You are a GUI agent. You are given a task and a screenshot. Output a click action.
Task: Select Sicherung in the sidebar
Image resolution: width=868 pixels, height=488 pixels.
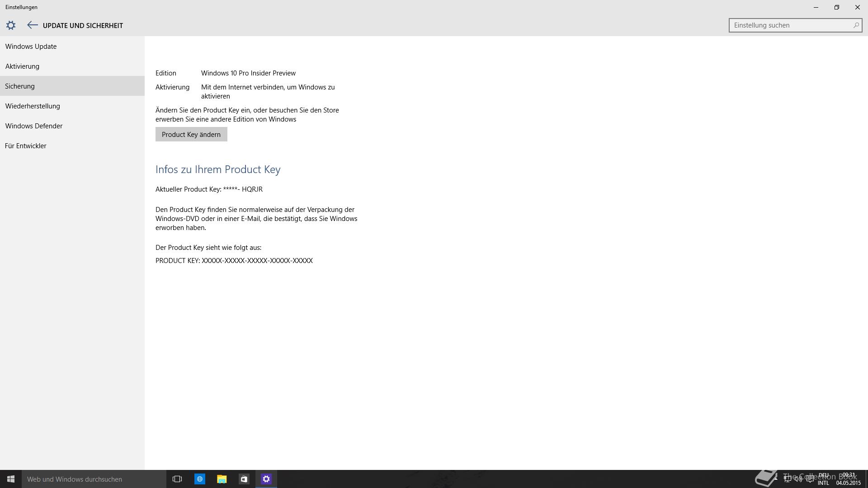72,86
